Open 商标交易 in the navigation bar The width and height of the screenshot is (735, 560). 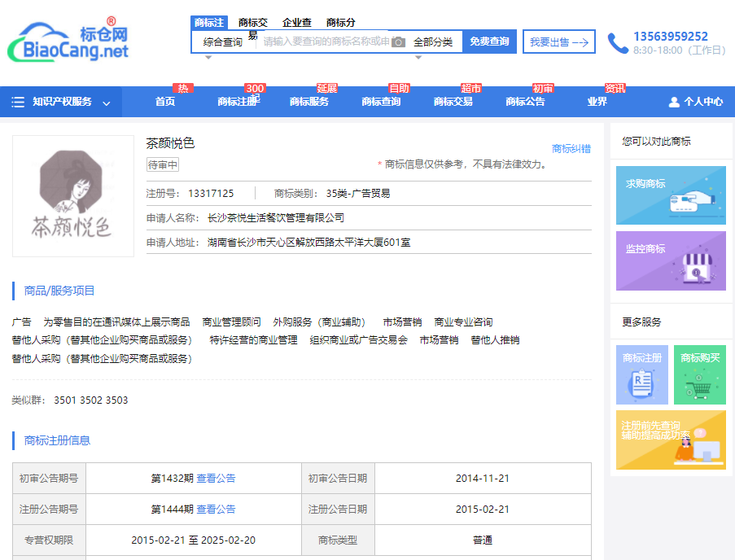coord(453,102)
